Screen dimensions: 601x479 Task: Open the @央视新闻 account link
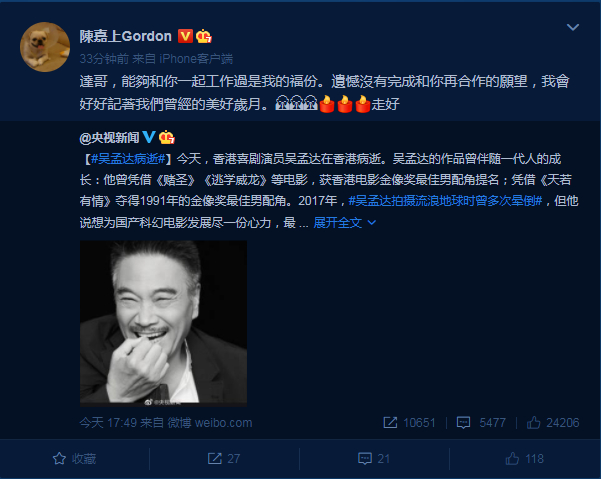point(109,138)
